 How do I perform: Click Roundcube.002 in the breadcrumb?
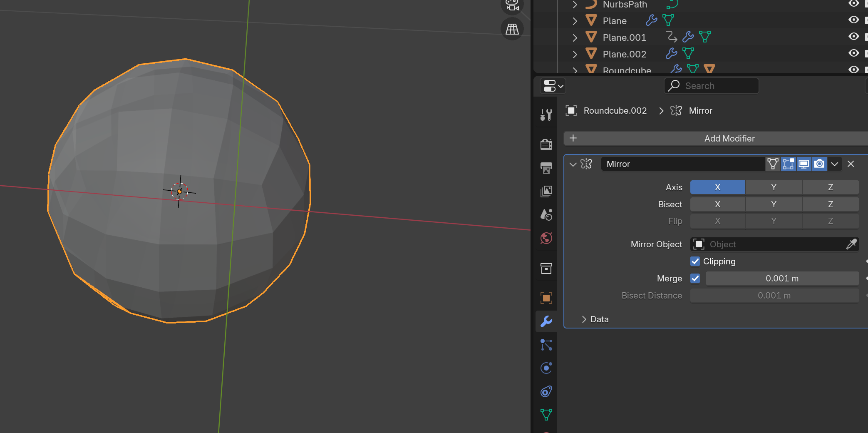[615, 111]
